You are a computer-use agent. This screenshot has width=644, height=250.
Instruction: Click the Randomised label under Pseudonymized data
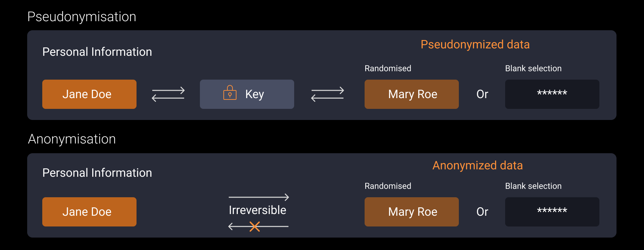tap(388, 69)
